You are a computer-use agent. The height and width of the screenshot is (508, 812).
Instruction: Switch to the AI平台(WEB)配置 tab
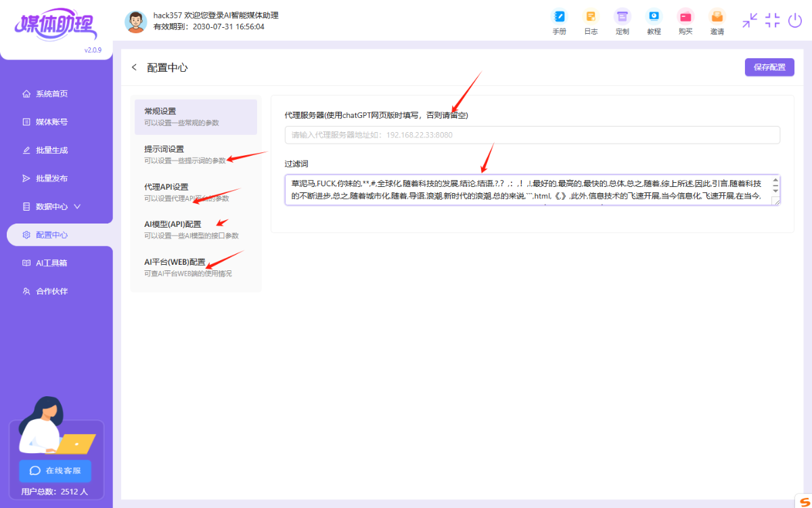click(x=196, y=268)
